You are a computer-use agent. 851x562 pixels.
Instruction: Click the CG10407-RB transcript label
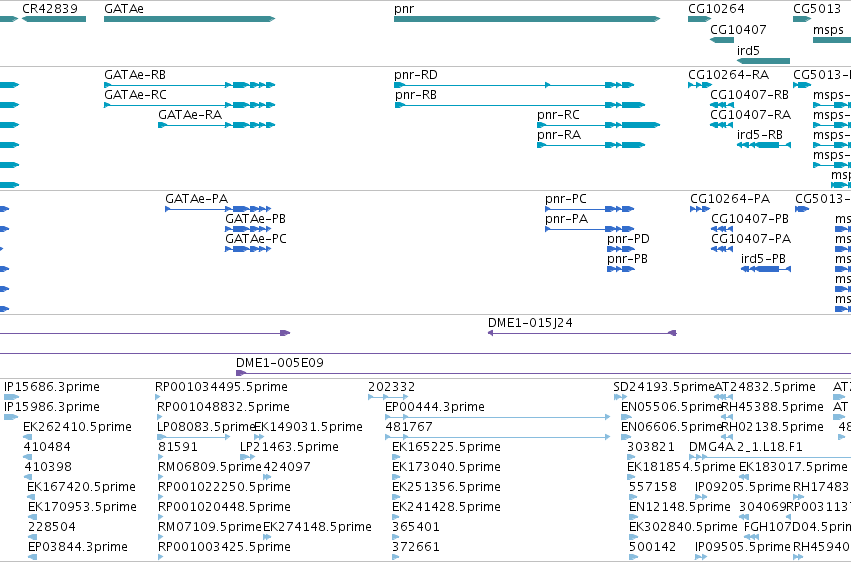coord(750,95)
